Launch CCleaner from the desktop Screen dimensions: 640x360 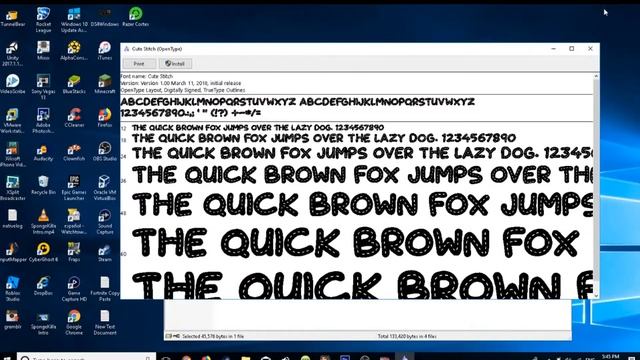tap(74, 118)
